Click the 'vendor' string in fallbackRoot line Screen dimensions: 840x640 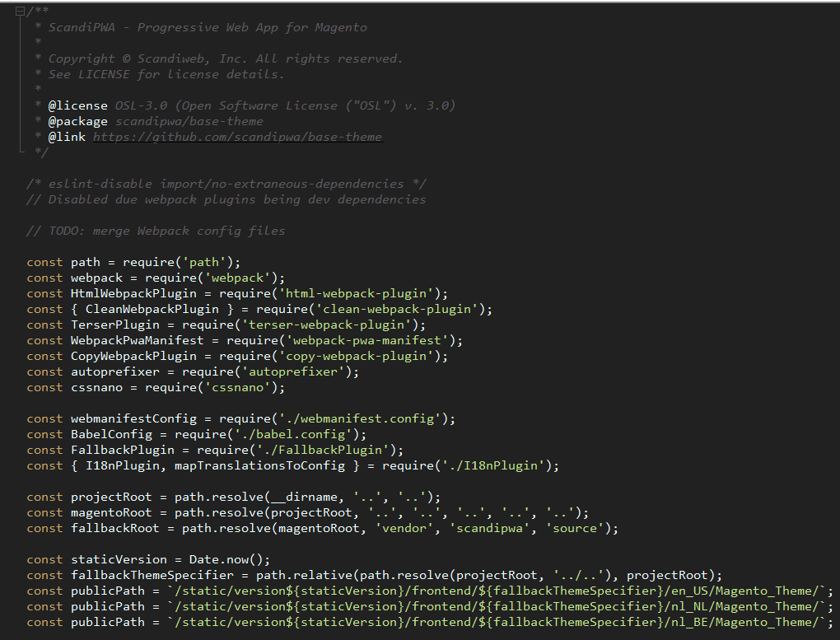(x=404, y=529)
